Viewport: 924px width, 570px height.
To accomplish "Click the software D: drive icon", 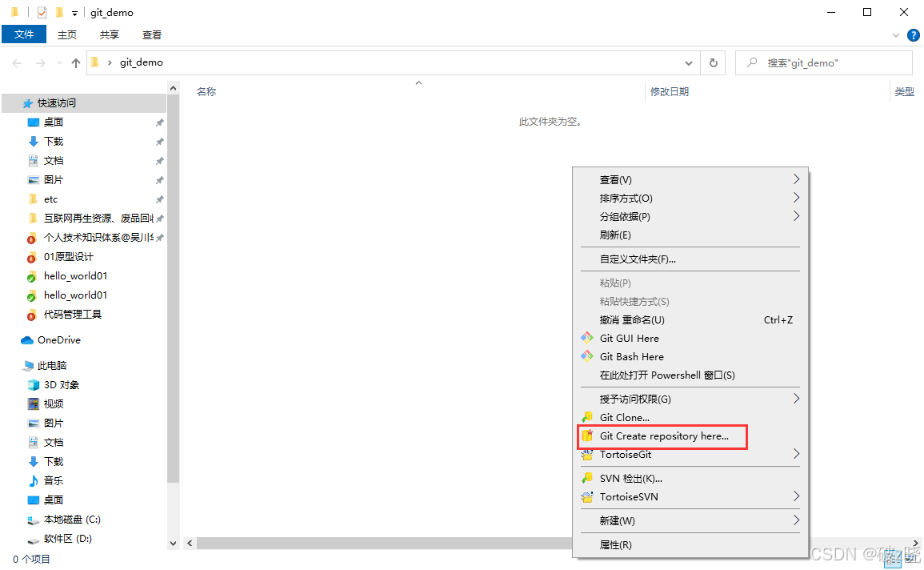I will (x=34, y=540).
